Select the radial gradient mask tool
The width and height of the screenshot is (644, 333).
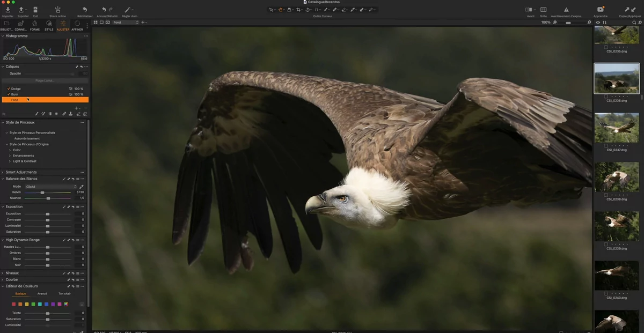56,114
